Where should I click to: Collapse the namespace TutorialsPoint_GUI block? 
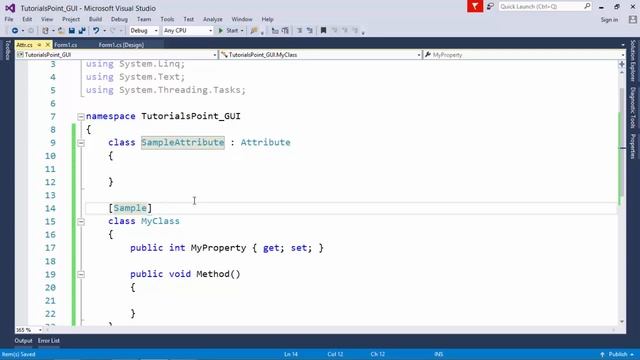pos(81,117)
